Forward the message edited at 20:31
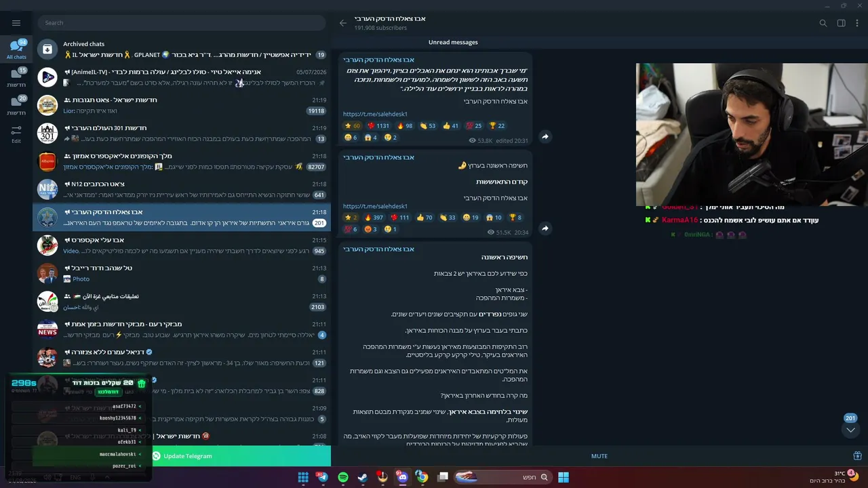868x488 pixels. tap(545, 136)
